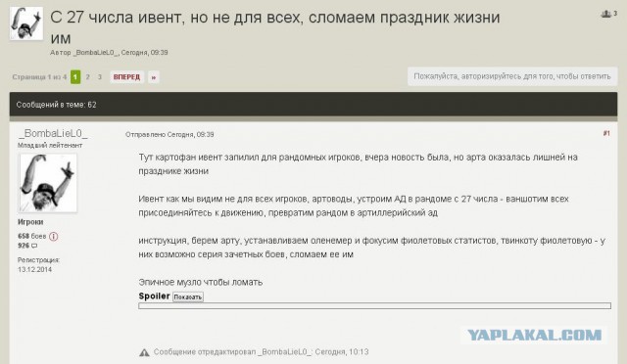Click author link _BombaLieL0_ under title
The width and height of the screenshot is (627, 364).
coord(96,52)
